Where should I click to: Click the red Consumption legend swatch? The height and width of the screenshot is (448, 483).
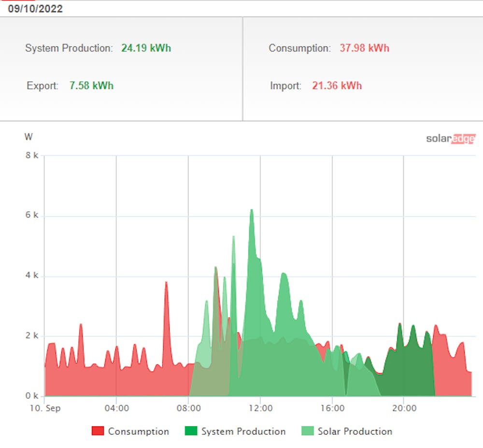point(98,431)
